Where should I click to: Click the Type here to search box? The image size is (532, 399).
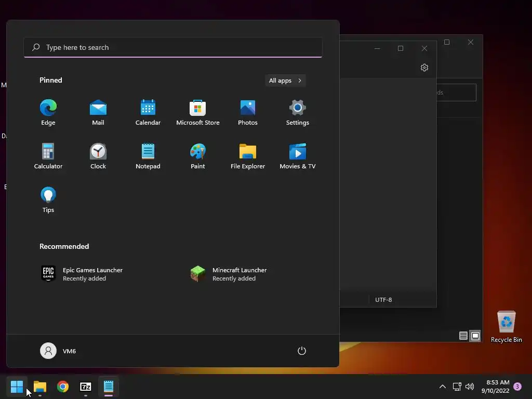[173, 47]
